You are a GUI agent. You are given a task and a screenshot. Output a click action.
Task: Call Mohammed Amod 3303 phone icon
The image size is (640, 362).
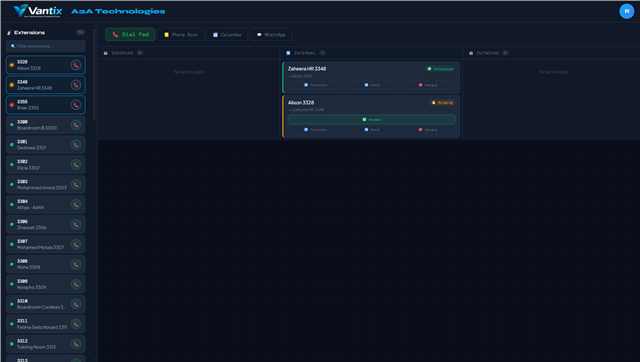pyautogui.click(x=76, y=184)
